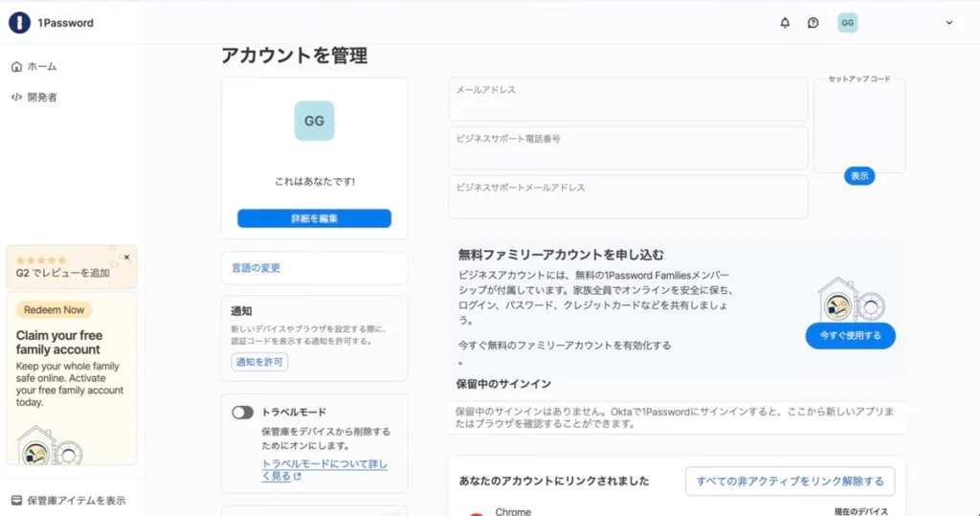Click the 今すぐ使用する button

tap(850, 336)
